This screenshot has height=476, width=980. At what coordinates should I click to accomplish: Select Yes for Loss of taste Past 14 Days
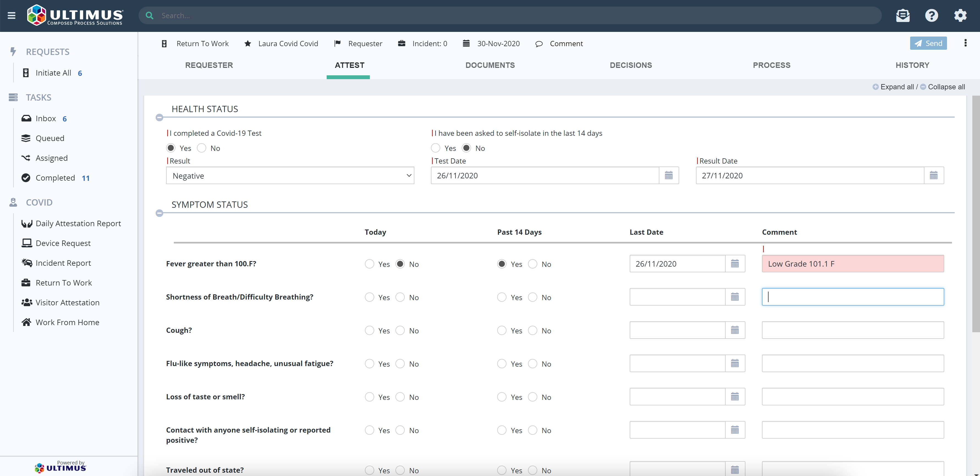[x=502, y=397]
